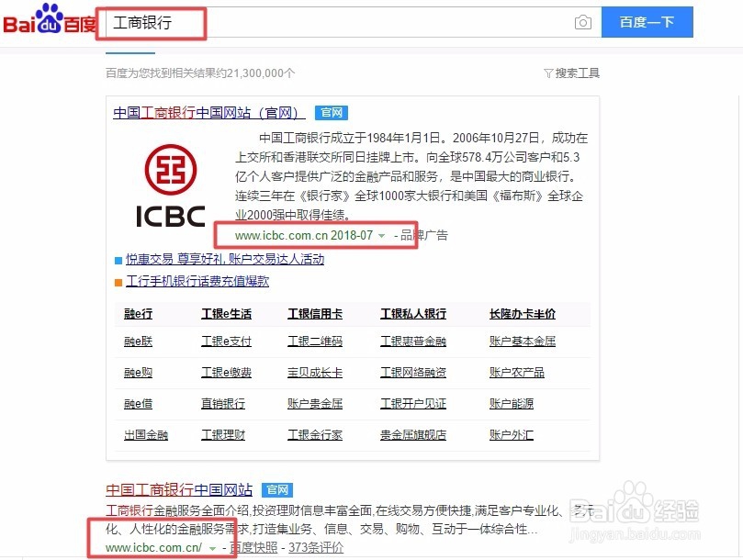Open 融e联 link
This screenshot has width=743, height=560.
[x=138, y=342]
